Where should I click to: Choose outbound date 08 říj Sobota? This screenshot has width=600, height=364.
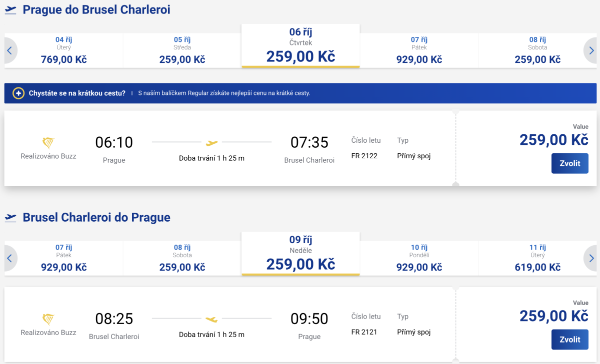(x=537, y=50)
